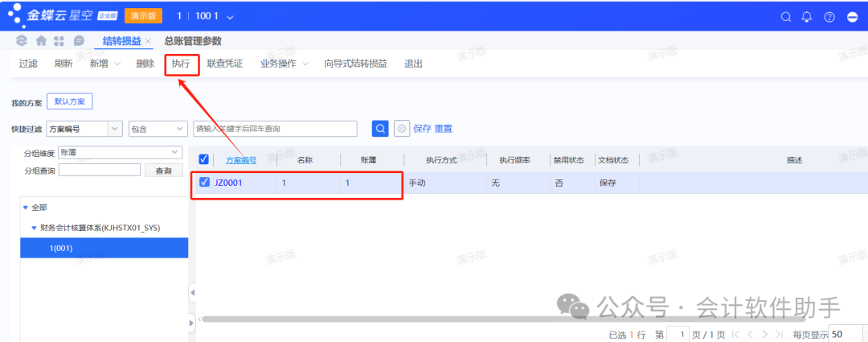Switch to the 总账管理参数 tab
The image size is (868, 342).
pyautogui.click(x=193, y=41)
